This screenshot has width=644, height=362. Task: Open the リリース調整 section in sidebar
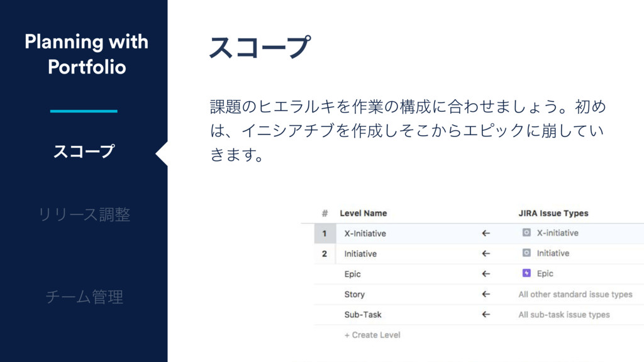pyautogui.click(x=84, y=214)
